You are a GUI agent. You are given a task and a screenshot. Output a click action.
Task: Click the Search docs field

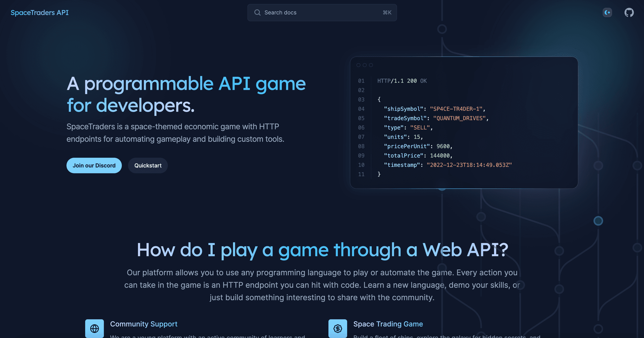pyautogui.click(x=322, y=13)
